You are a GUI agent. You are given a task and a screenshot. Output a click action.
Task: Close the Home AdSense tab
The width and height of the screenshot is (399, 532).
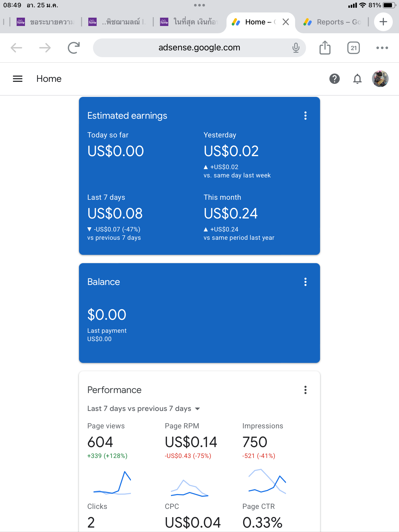286,22
